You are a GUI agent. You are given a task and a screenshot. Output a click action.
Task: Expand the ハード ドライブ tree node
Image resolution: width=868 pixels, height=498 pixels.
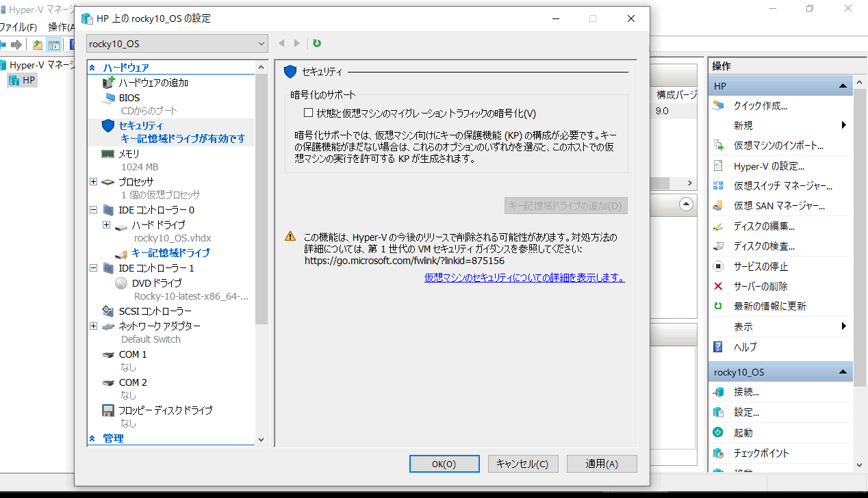pyautogui.click(x=106, y=225)
